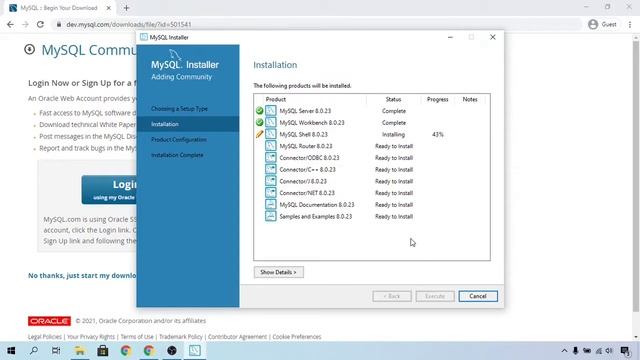The height and width of the screenshot is (360, 640).
Task: Open Chrome's three-dot menu
Action: click(630, 24)
